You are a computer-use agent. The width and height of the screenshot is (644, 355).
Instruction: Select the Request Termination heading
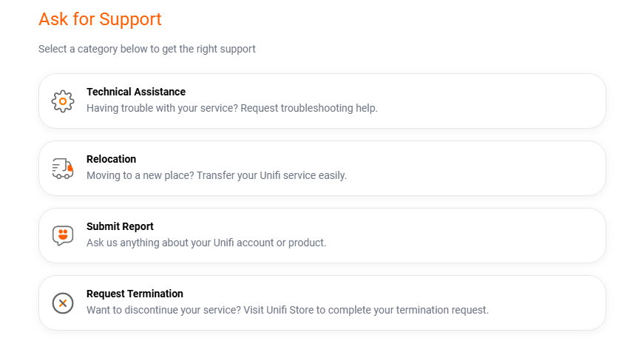[x=135, y=294]
